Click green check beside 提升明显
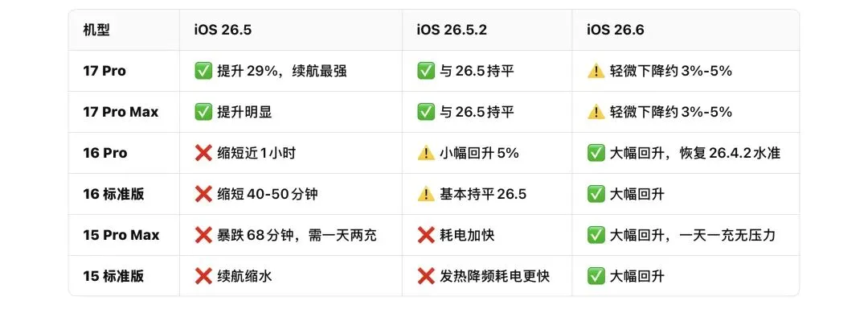The image size is (868, 334). point(203,112)
